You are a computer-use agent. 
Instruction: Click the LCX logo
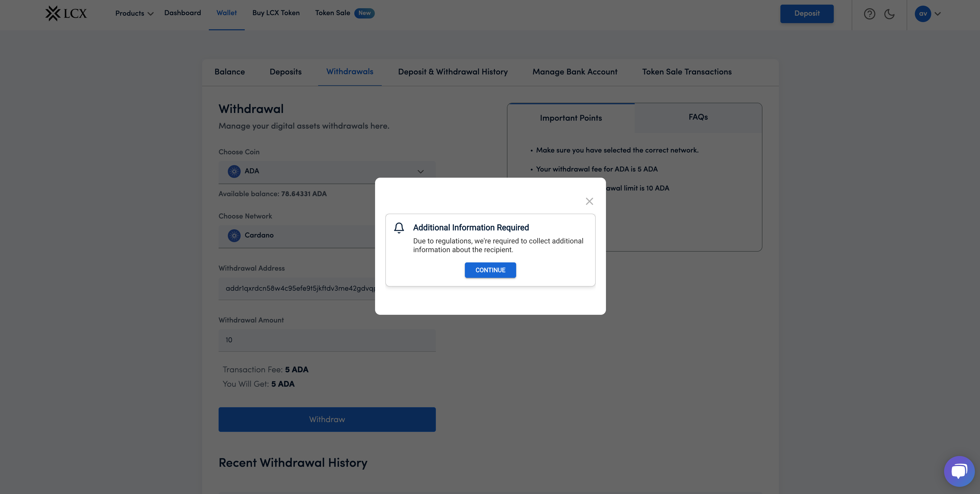(66, 13)
